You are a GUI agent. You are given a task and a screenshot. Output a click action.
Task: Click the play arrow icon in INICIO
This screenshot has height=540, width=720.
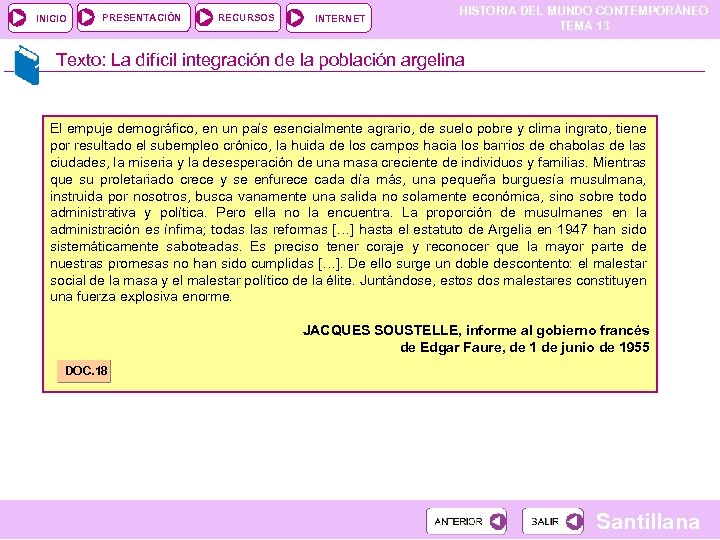18,18
